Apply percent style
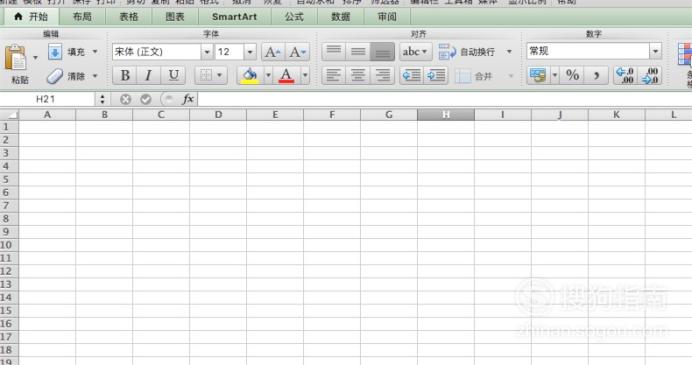The image size is (692, 365). point(572,75)
